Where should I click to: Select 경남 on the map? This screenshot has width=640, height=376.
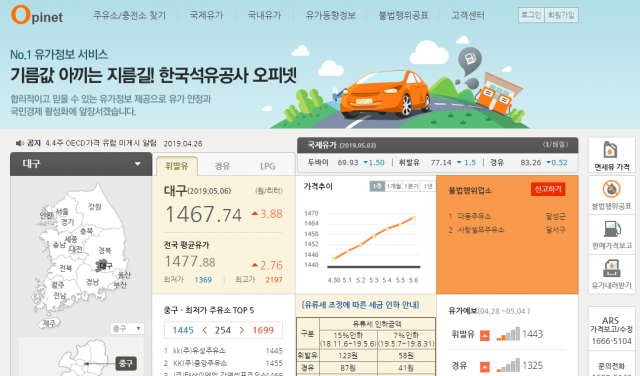[x=92, y=282]
